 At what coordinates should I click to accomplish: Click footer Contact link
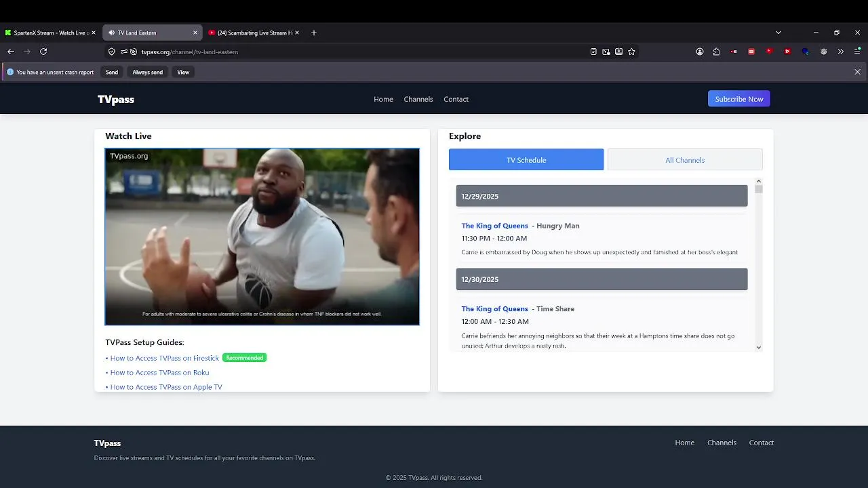pyautogui.click(x=762, y=443)
